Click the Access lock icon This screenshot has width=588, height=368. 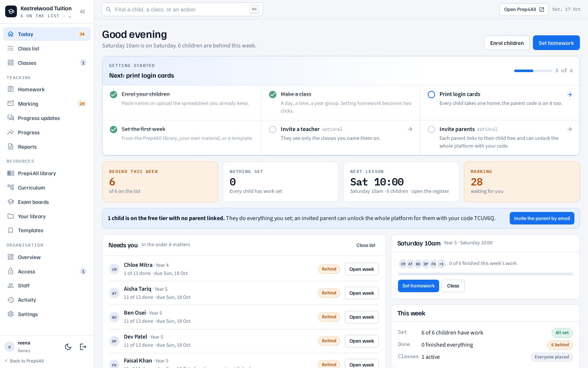click(x=11, y=271)
